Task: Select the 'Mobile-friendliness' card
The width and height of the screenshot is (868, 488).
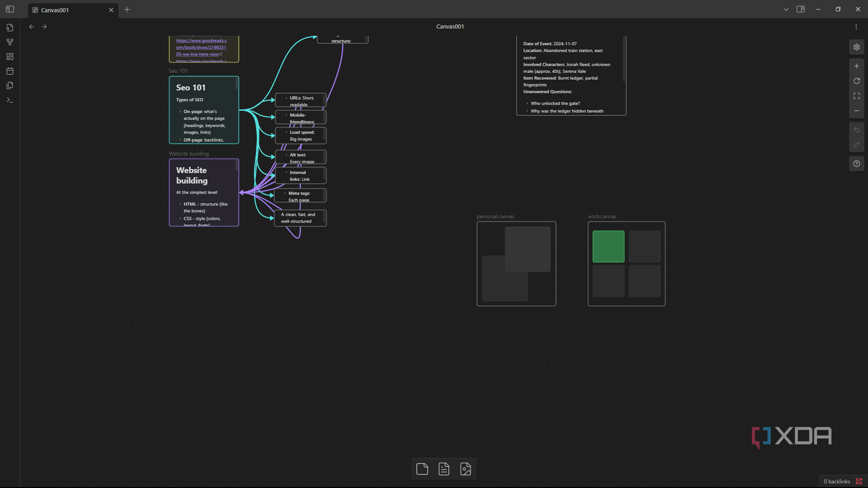Action: coord(300,117)
